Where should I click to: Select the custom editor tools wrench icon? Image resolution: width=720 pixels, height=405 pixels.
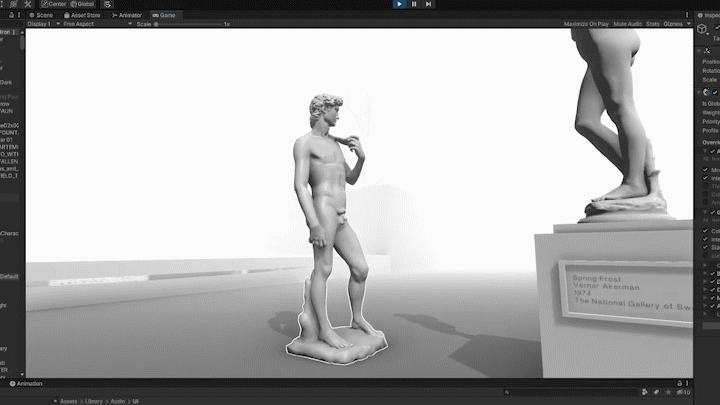(28, 4)
